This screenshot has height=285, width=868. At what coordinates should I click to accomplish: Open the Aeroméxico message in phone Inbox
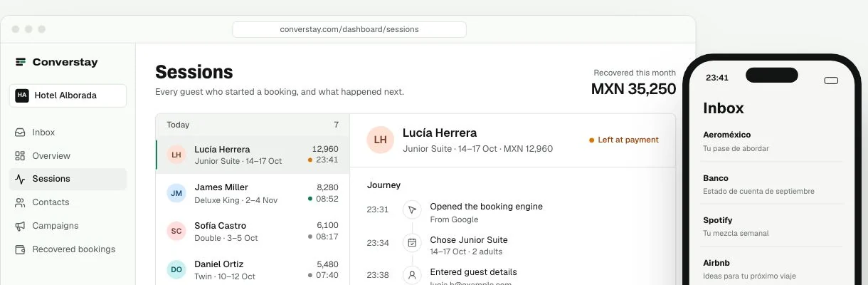tap(773, 141)
